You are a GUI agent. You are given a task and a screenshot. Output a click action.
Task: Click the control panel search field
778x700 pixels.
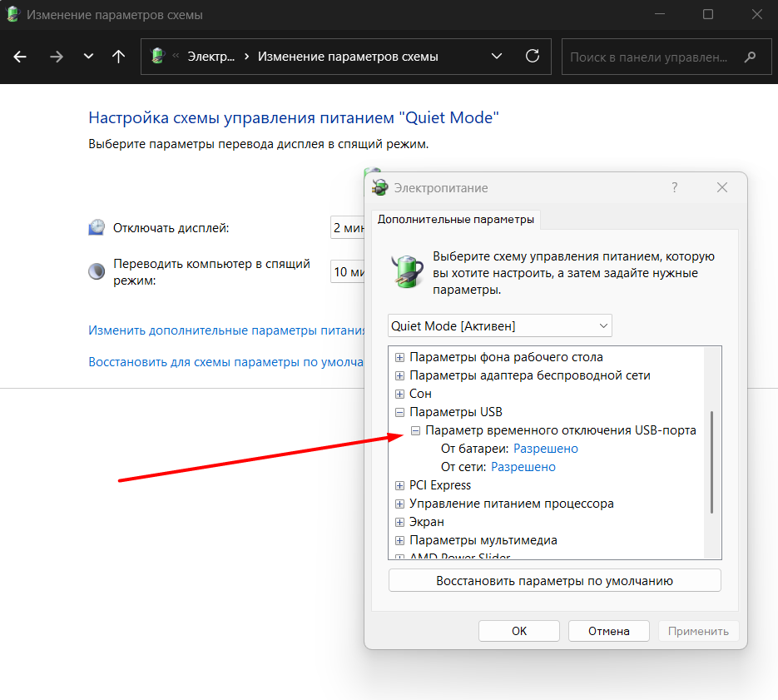point(649,57)
